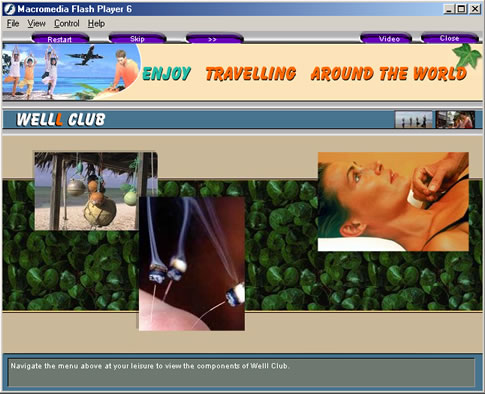
Task: Open the File menu
Action: coord(13,24)
